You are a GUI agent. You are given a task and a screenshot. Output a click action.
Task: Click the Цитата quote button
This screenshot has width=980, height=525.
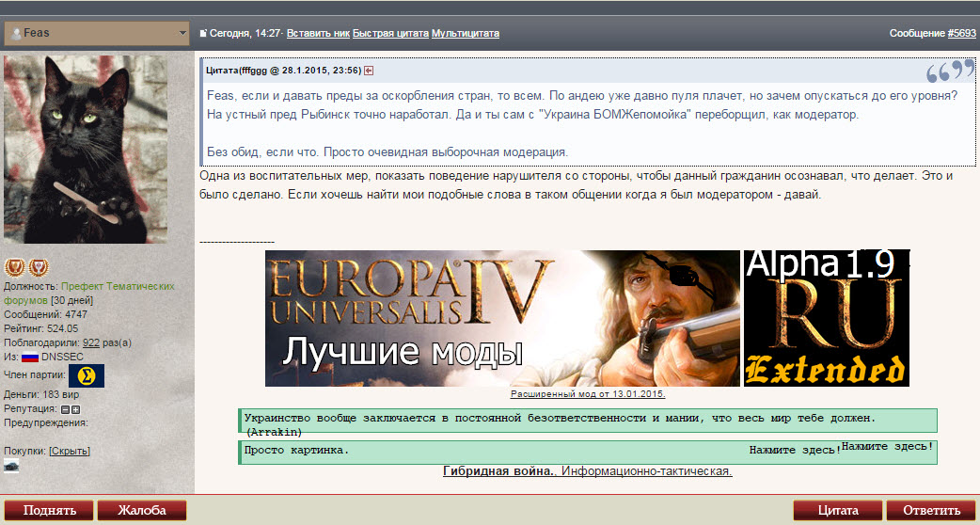837,510
